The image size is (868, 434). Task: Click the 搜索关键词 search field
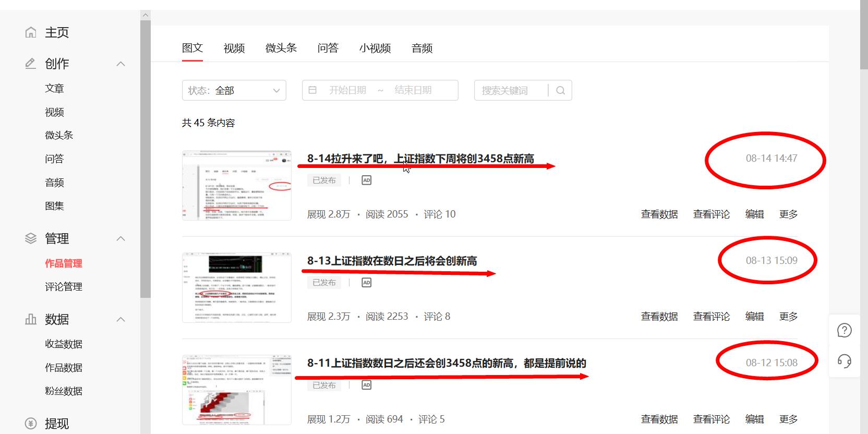pos(511,90)
